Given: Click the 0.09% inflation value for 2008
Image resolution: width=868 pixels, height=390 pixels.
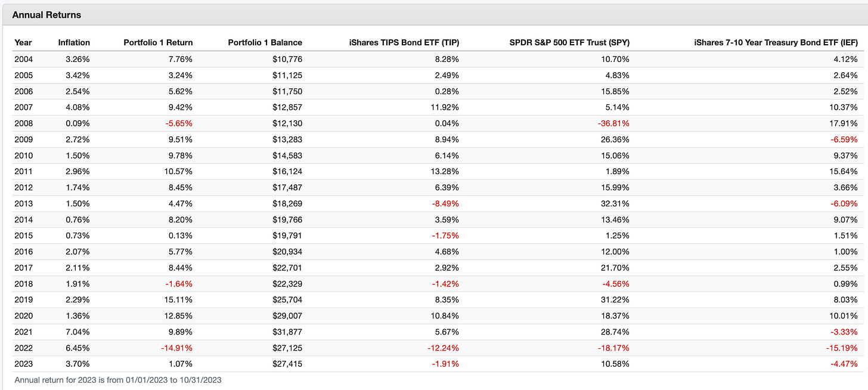Looking at the screenshot, I should click(x=79, y=123).
